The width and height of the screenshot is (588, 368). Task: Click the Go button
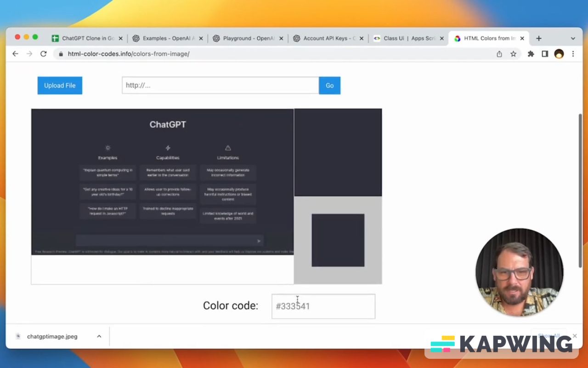click(329, 86)
